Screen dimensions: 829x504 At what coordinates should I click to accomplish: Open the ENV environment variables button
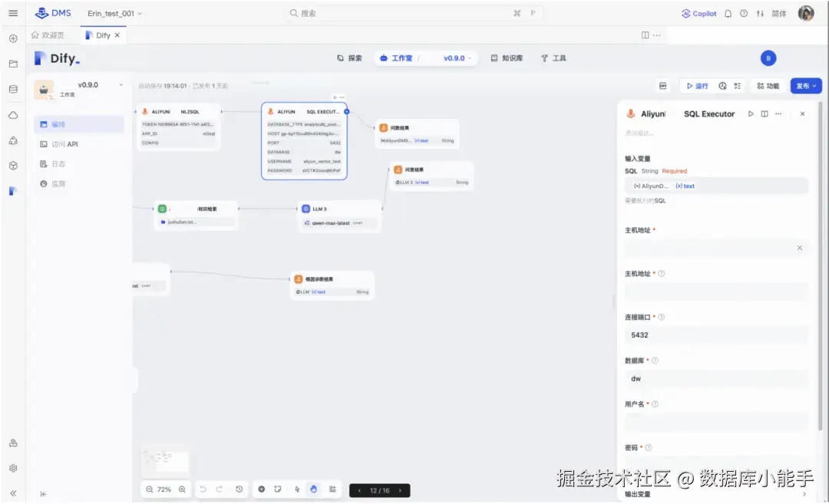663,86
